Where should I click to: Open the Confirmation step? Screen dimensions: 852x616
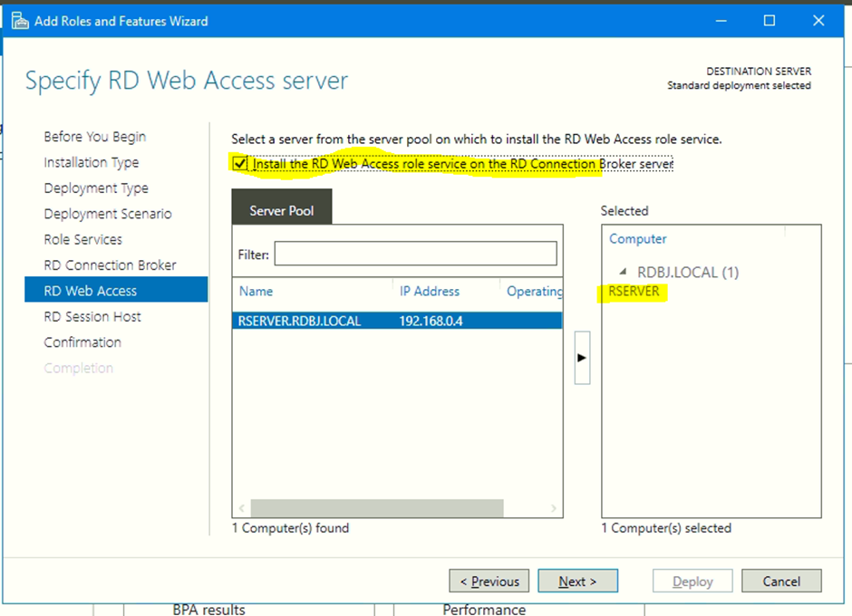click(82, 342)
